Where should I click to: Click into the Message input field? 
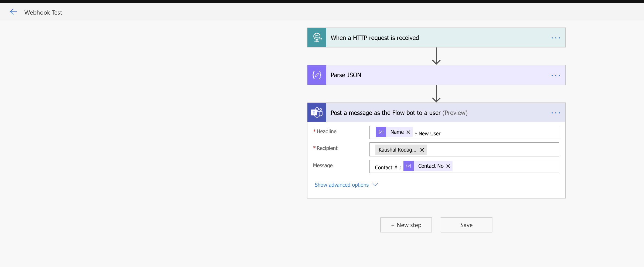[x=504, y=167]
